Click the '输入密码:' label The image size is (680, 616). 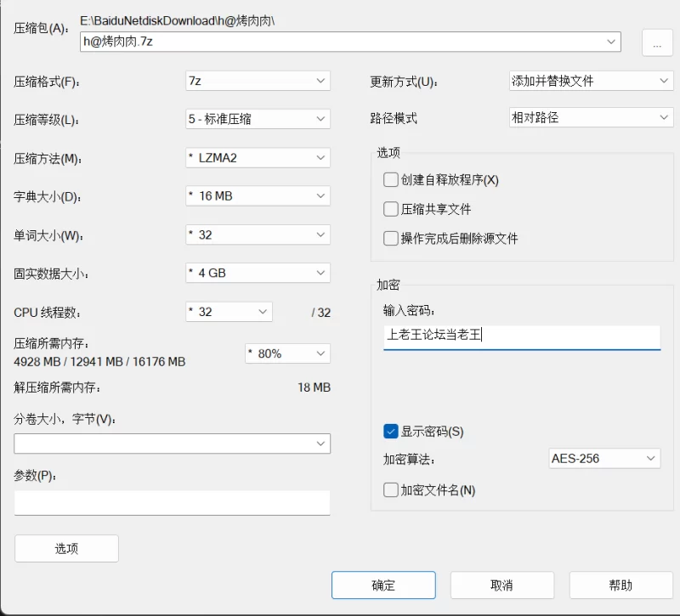tap(409, 310)
